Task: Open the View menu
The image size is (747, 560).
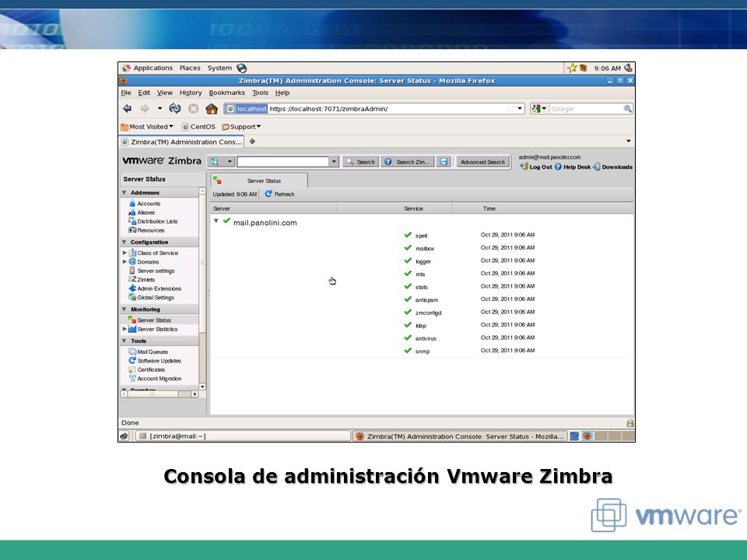Action: 164,93
